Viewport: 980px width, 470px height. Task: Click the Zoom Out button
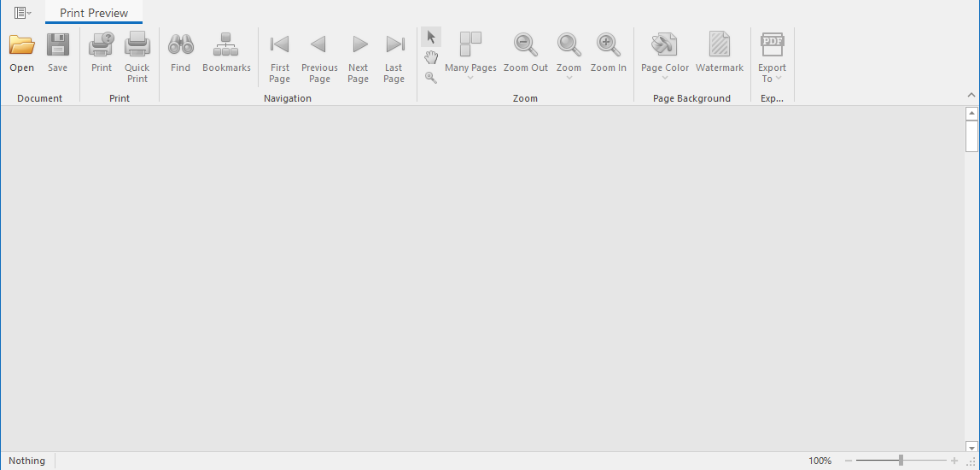tap(526, 44)
